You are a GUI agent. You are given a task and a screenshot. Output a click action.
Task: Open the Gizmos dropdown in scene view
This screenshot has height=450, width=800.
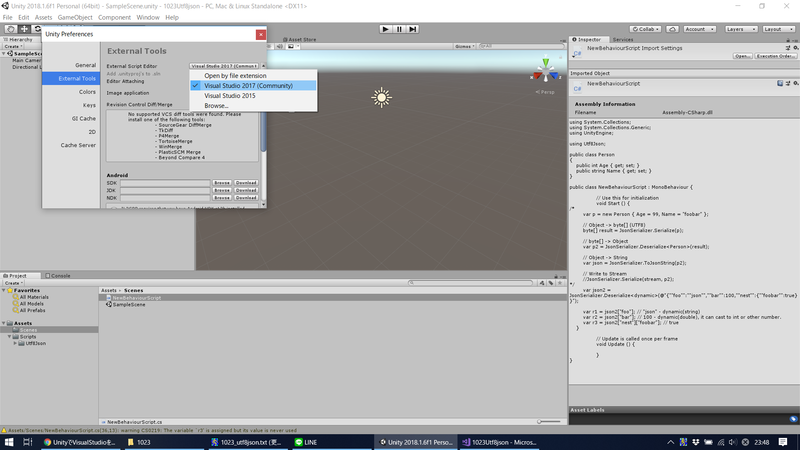click(x=464, y=46)
